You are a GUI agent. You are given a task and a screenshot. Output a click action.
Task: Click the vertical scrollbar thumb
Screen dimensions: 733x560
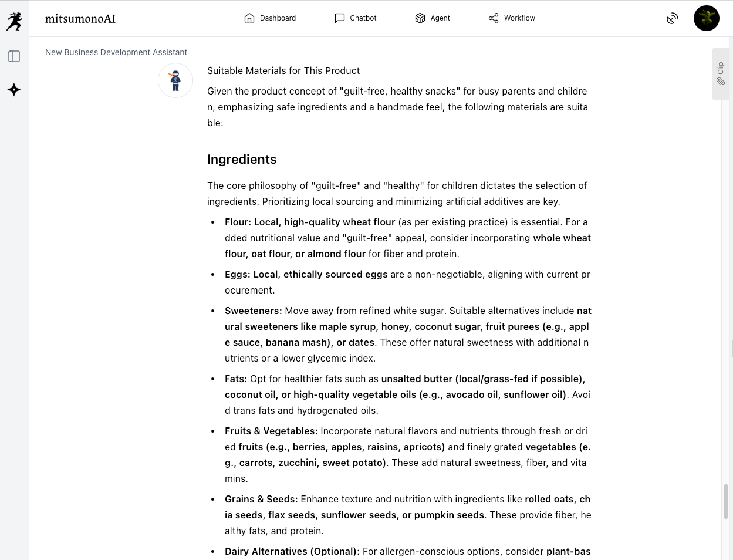[726, 501]
